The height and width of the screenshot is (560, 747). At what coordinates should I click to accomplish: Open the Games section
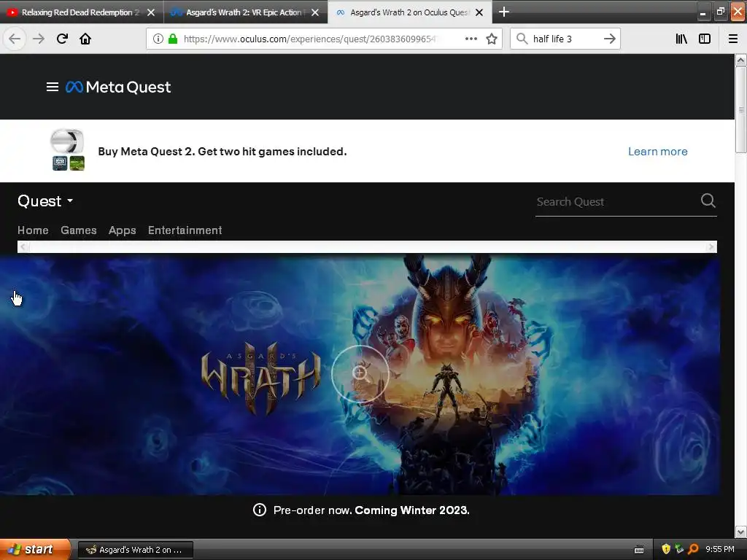(x=79, y=230)
